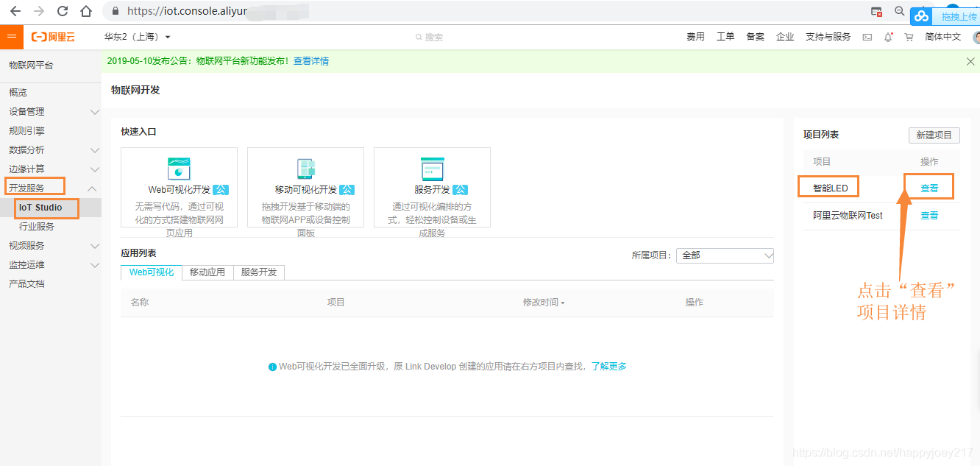Image resolution: width=980 pixels, height=466 pixels.
Task: Open 费用 in the top menu
Action: coord(695,37)
